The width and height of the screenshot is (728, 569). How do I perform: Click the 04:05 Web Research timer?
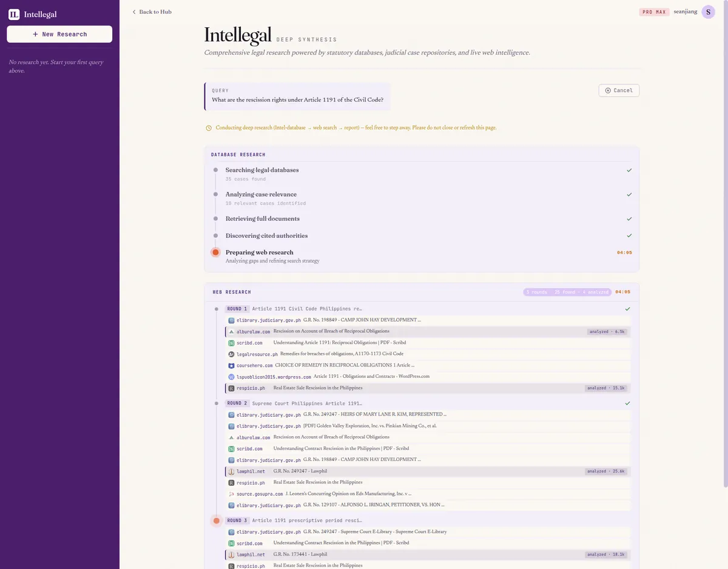[x=622, y=292]
